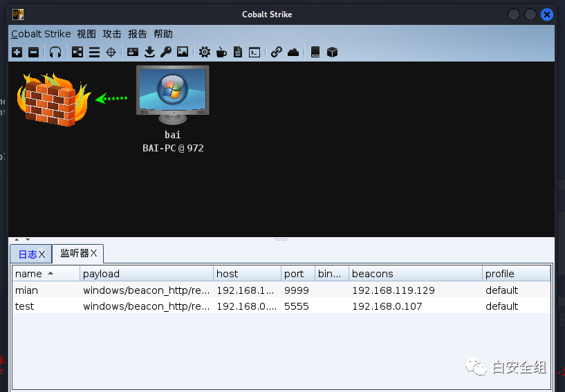This screenshot has height=392, width=565.
Task: Click port value 5555
Action: point(297,306)
